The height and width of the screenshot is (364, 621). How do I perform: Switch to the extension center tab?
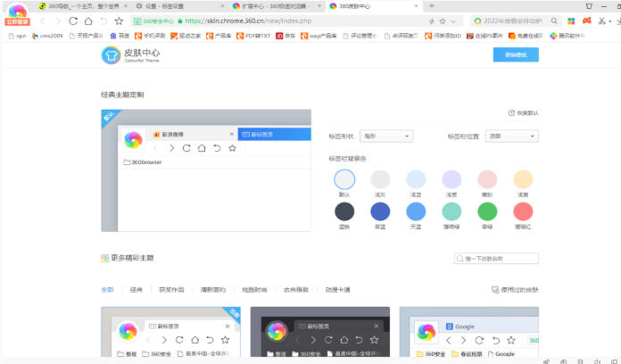tap(277, 6)
